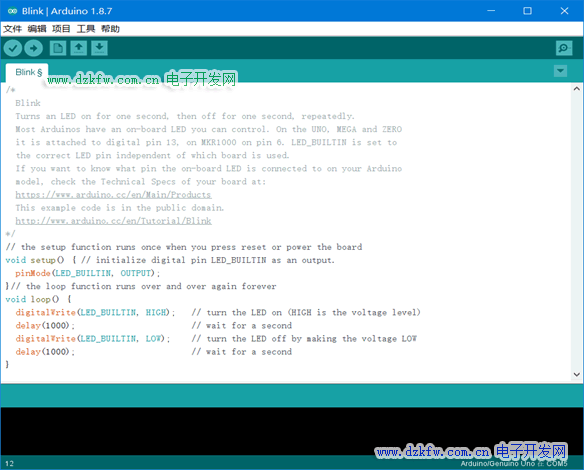
Task: Open the 帮助 menu
Action: point(110,29)
